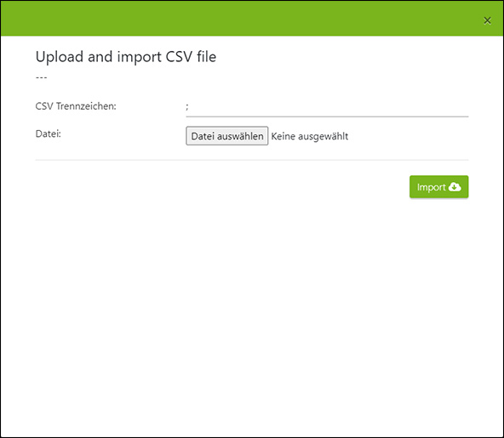Click the 'Keine ausgewählt' file status text
Viewport: 504px width, 438px height.
(x=310, y=136)
